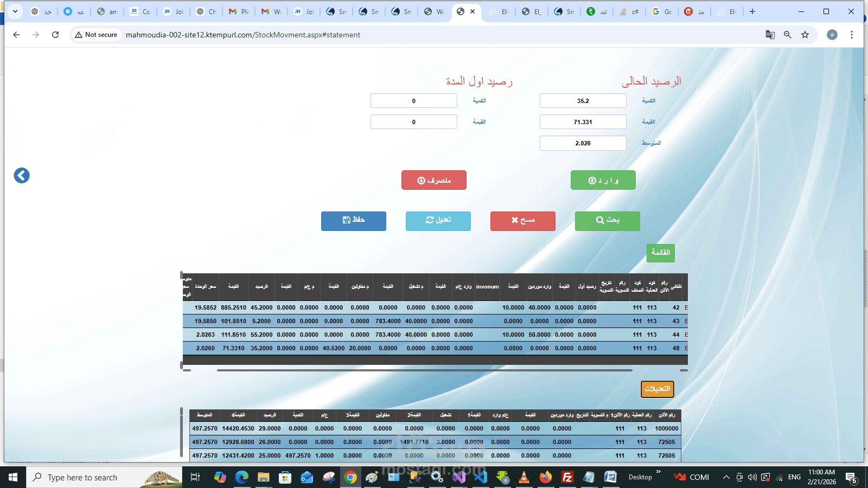Close the active browser tab
Screen dimensions: 868x488
tap(473, 11)
